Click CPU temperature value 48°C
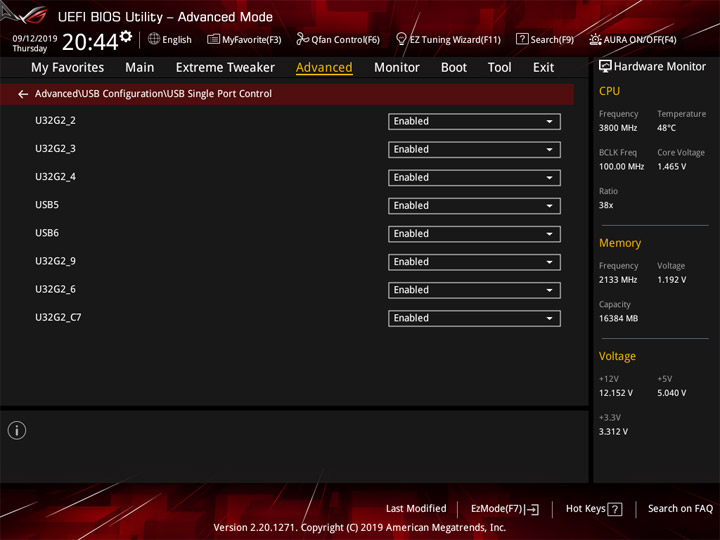The height and width of the screenshot is (540, 720). point(666,128)
